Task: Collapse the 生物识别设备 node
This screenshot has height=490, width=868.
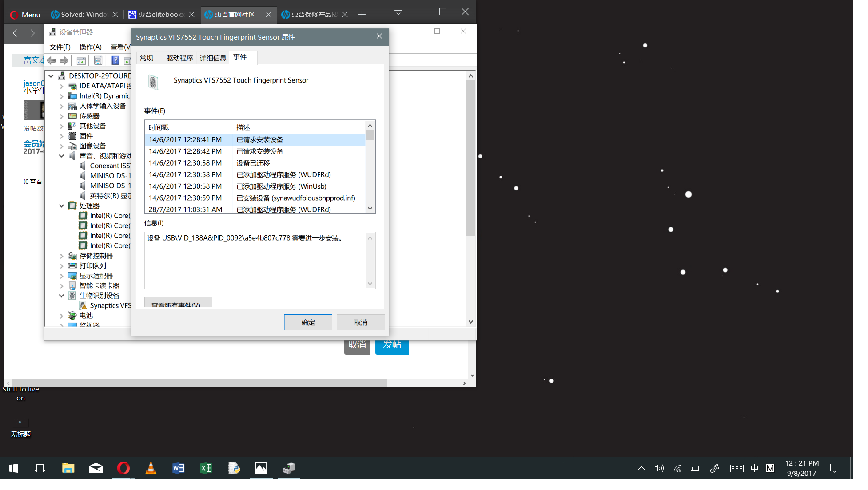Action: (x=61, y=296)
